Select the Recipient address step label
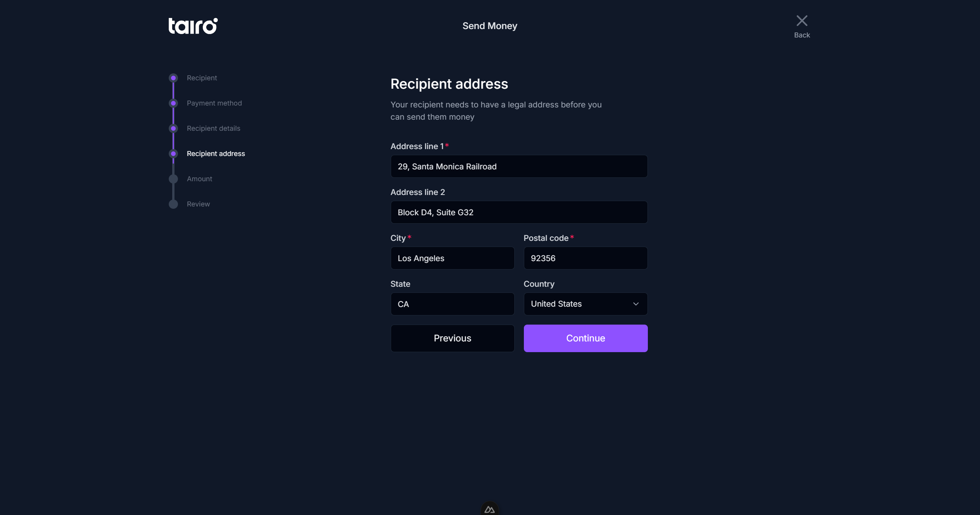Image resolution: width=980 pixels, height=515 pixels. pyautogui.click(x=216, y=154)
